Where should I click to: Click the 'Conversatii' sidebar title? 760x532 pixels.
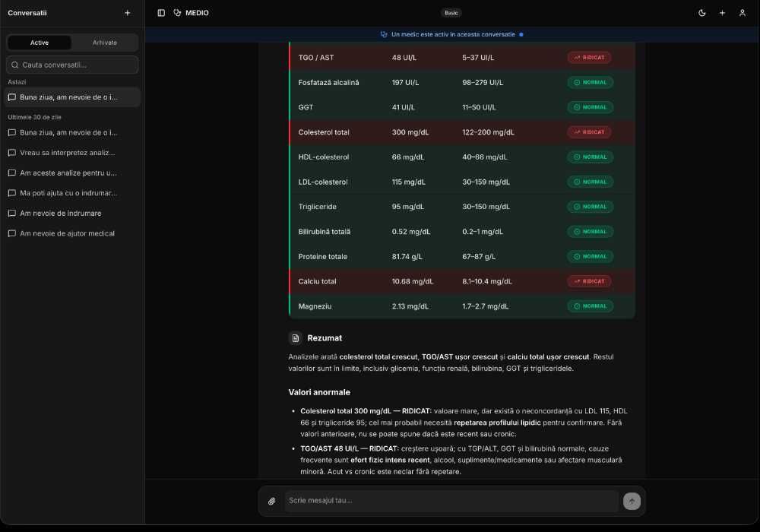pos(27,13)
